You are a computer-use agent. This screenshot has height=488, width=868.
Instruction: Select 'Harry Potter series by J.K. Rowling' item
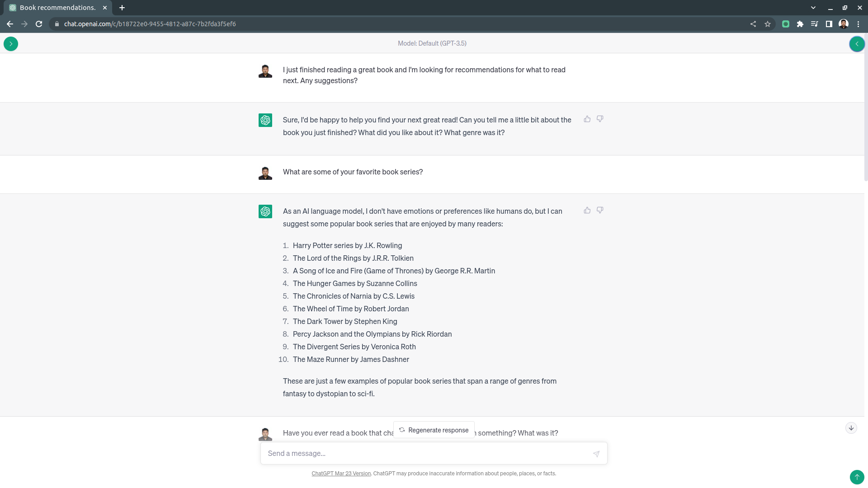click(347, 245)
